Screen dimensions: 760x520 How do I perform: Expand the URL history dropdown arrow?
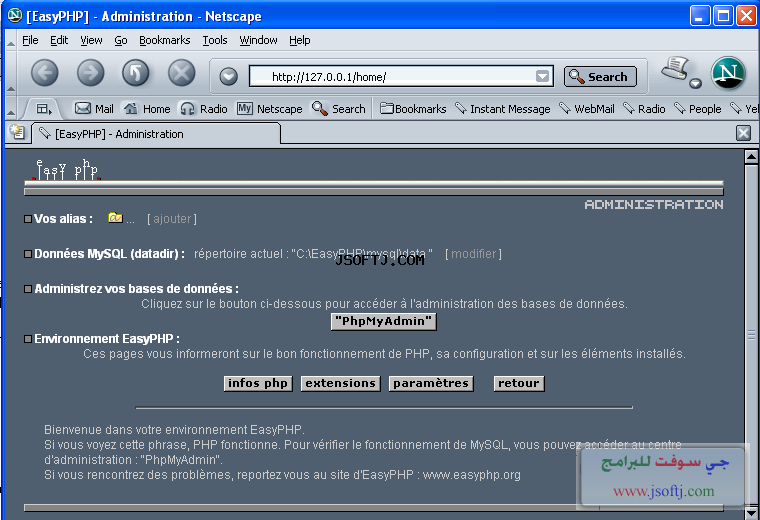click(542, 76)
